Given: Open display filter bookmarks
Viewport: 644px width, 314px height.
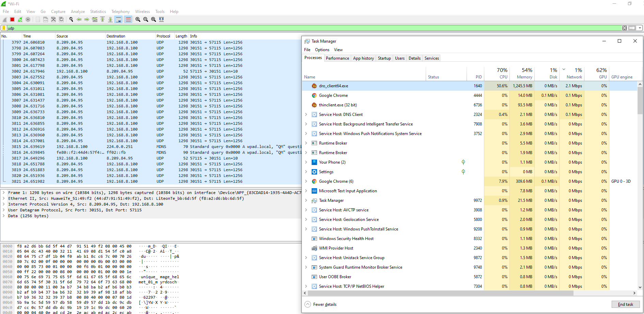Looking at the screenshot, I should [x=4, y=28].
